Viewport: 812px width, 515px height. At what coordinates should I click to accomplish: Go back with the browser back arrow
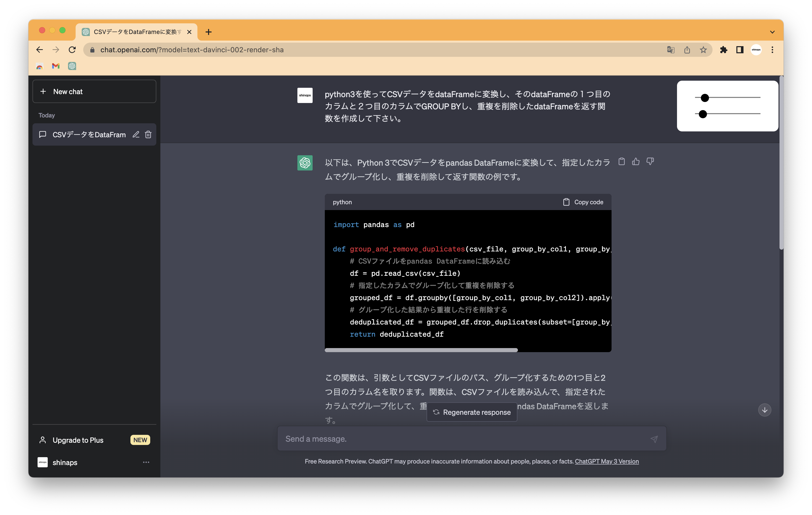tap(39, 50)
